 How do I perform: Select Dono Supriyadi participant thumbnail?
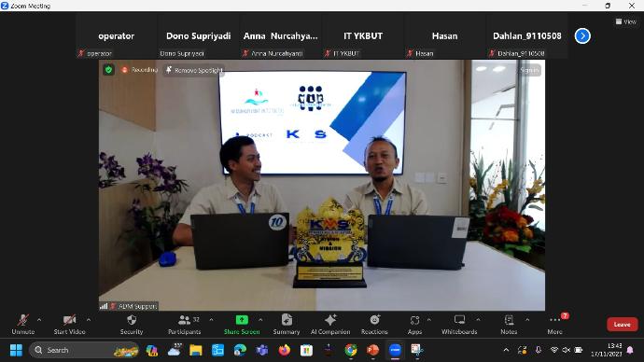[x=199, y=36]
